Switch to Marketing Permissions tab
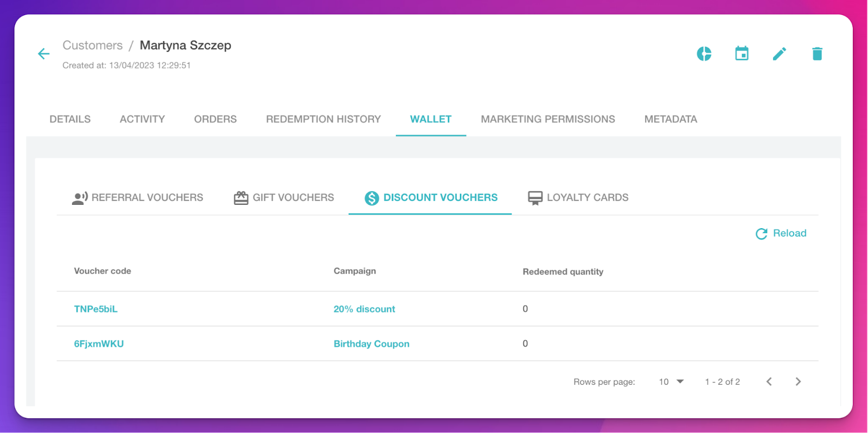Screen dimensions: 868x433 548,119
